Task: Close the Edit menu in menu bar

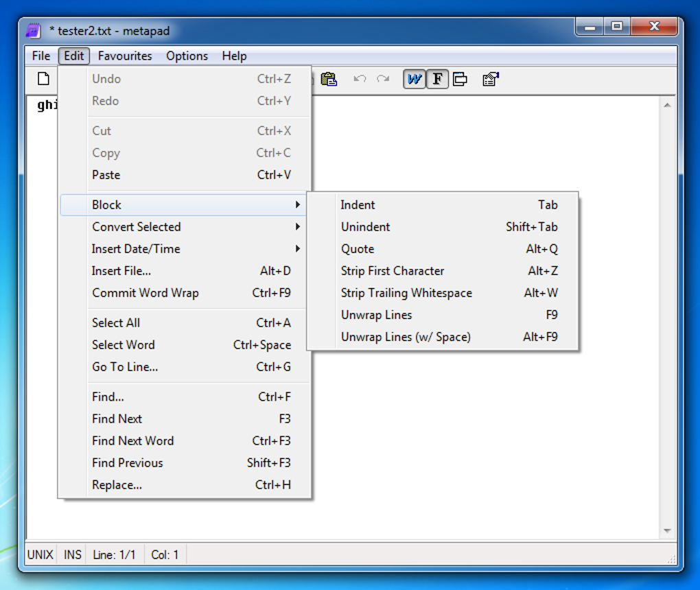Action: point(73,56)
